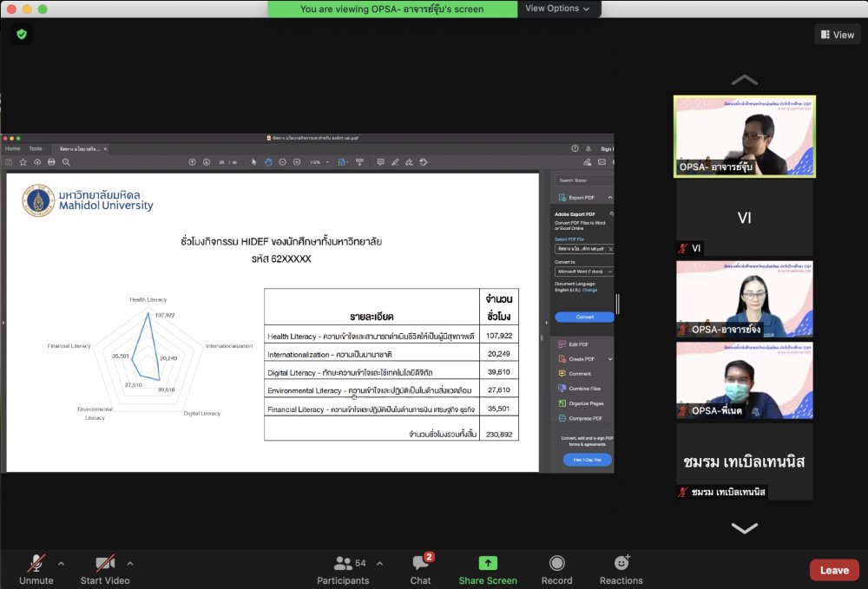This screenshot has width=868, height=589.
Task: Open the View Options dropdown
Action: tap(557, 9)
